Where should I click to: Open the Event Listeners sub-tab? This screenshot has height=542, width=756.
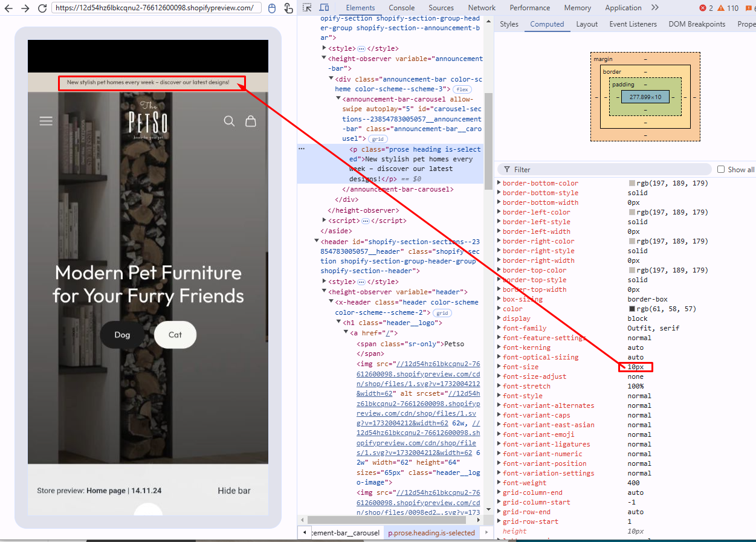633,24
